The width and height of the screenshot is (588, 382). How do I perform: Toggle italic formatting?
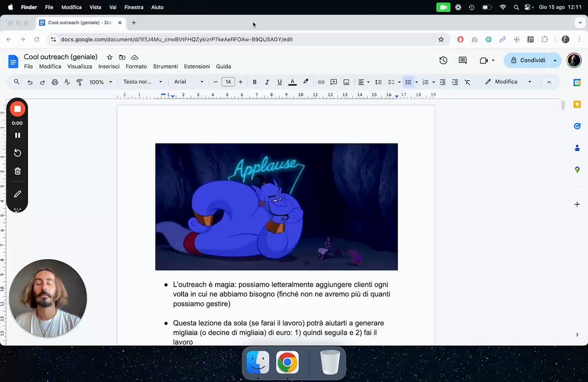click(267, 82)
